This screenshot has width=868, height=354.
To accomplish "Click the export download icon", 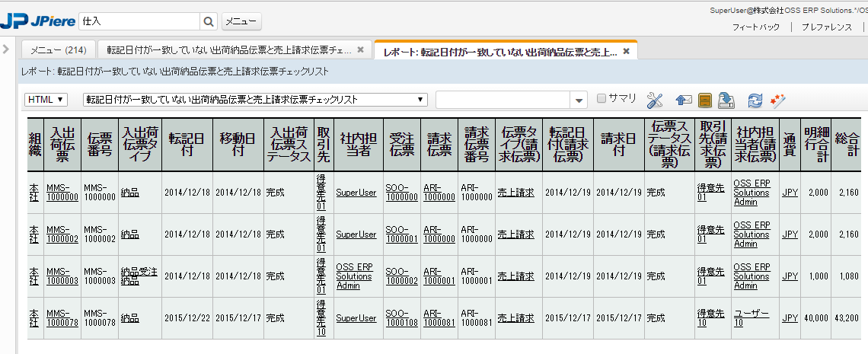I will (726, 100).
